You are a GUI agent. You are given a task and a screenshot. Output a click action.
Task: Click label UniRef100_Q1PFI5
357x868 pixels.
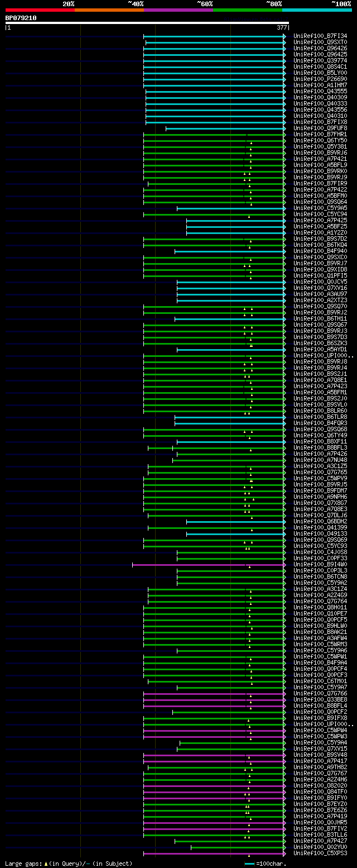pyautogui.click(x=320, y=276)
